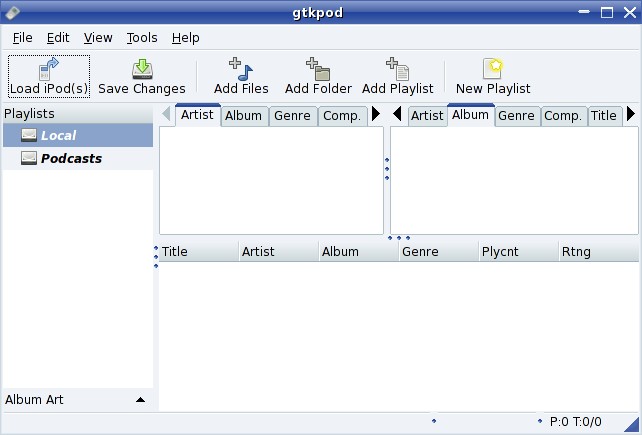This screenshot has height=435, width=642.
Task: Switch to Comp. tab in left sort pane
Action: tap(342, 116)
